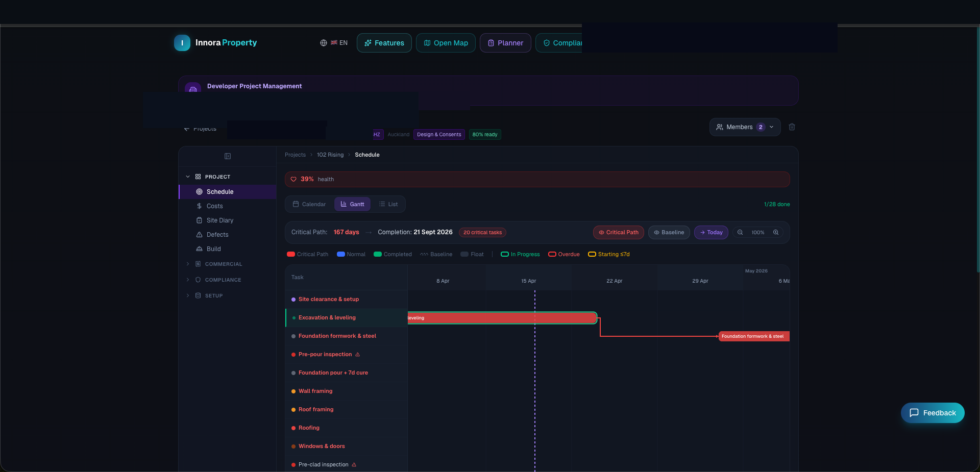The height and width of the screenshot is (472, 980).
Task: Open the language globe selector
Action: [334, 43]
